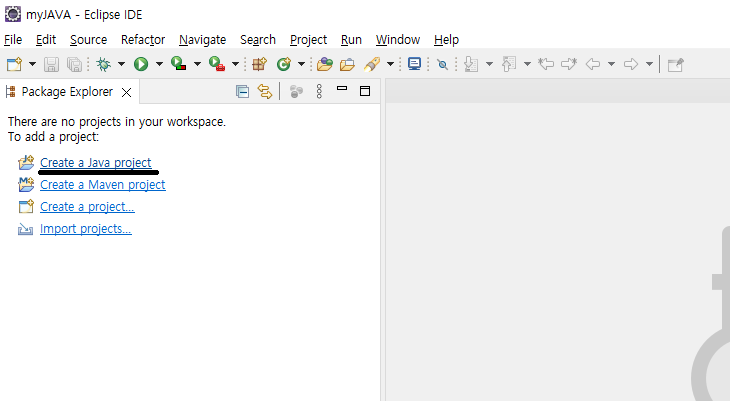Click the New wizard toolbar icon
The height and width of the screenshot is (401, 730).
click(x=14, y=64)
